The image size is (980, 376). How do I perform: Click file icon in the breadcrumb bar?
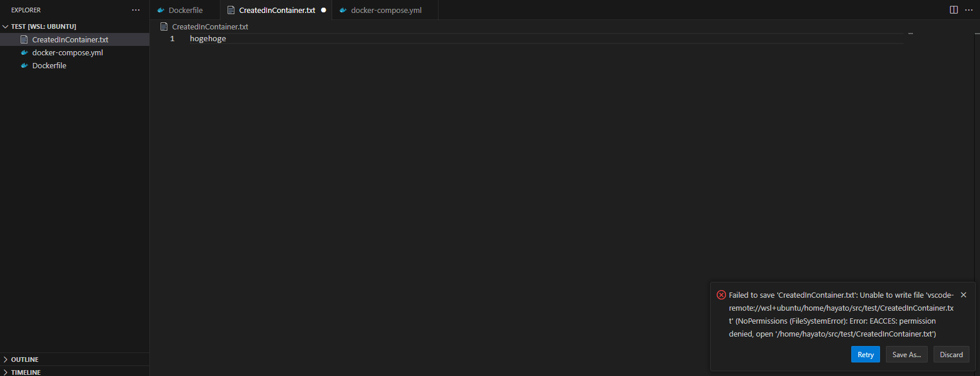click(x=164, y=26)
